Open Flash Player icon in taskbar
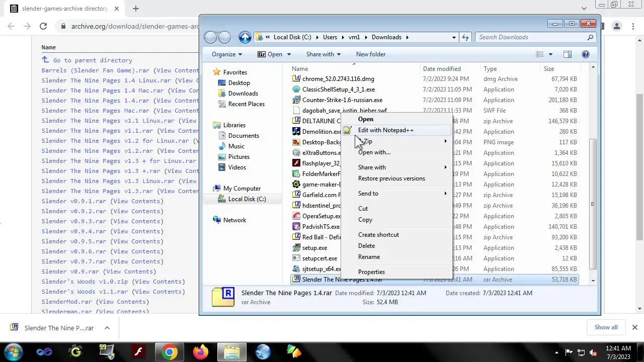The height and width of the screenshot is (362, 644). pos(138,352)
